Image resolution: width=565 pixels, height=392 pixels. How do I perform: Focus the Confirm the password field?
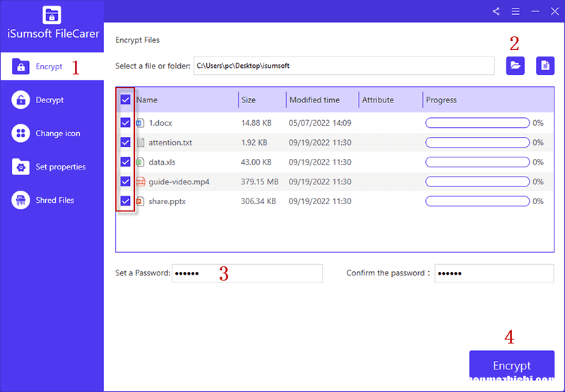pyautogui.click(x=494, y=273)
